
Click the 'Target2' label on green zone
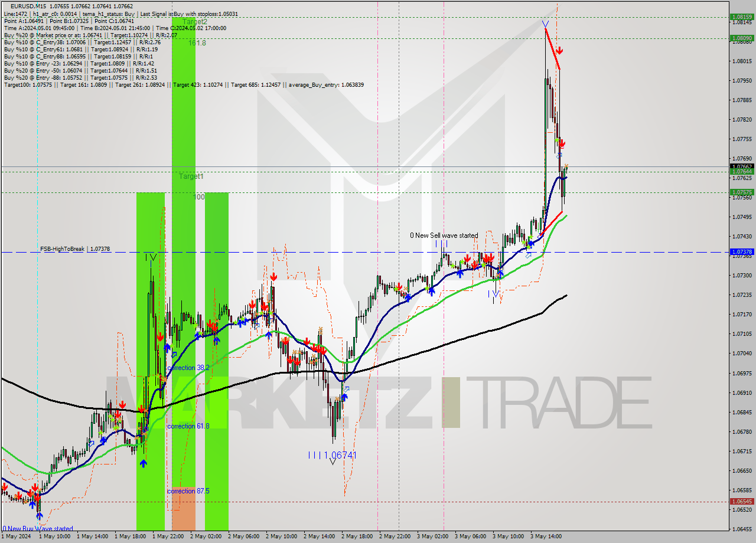[194, 21]
